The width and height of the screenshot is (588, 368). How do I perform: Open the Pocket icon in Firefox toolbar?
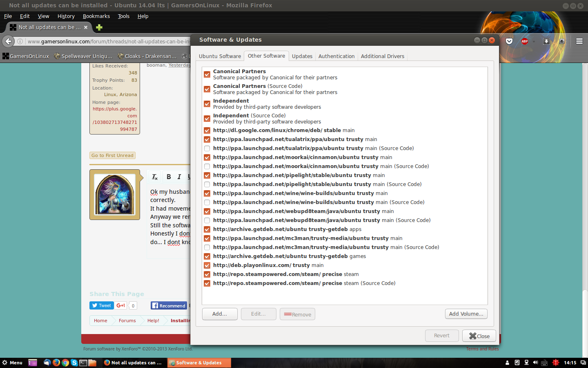pyautogui.click(x=509, y=41)
